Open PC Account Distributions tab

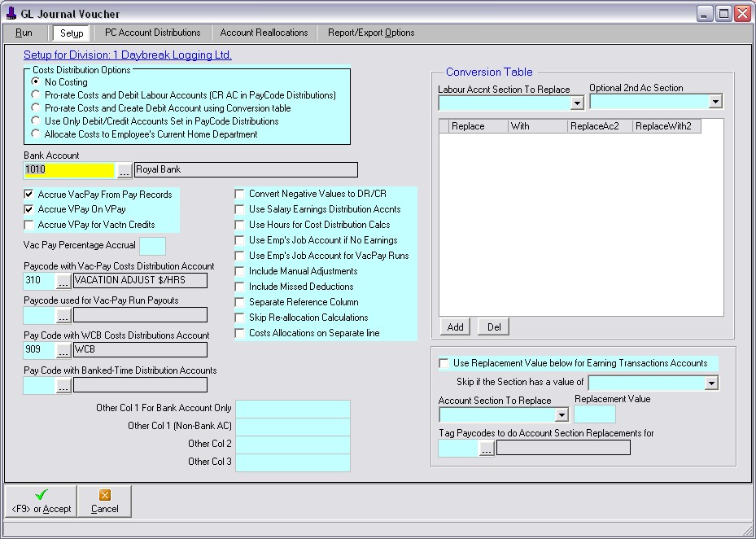click(x=153, y=33)
